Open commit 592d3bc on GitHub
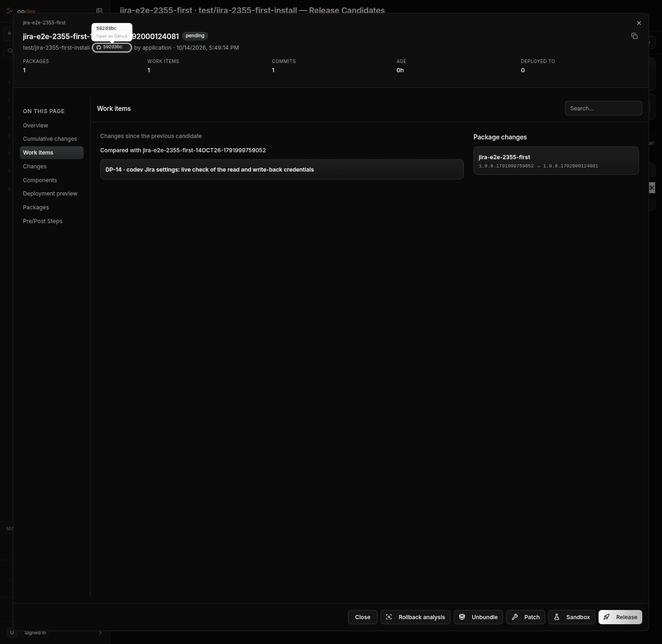The height and width of the screenshot is (644, 662). click(x=112, y=47)
